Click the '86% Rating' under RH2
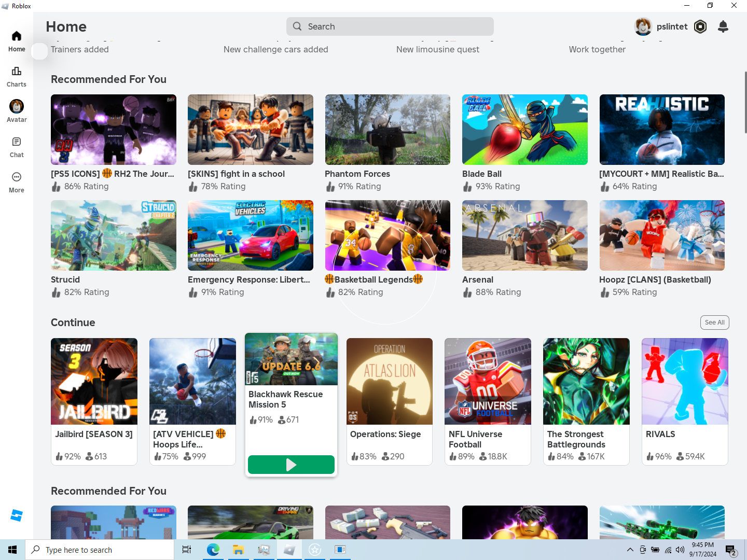The width and height of the screenshot is (747, 560). (x=86, y=186)
